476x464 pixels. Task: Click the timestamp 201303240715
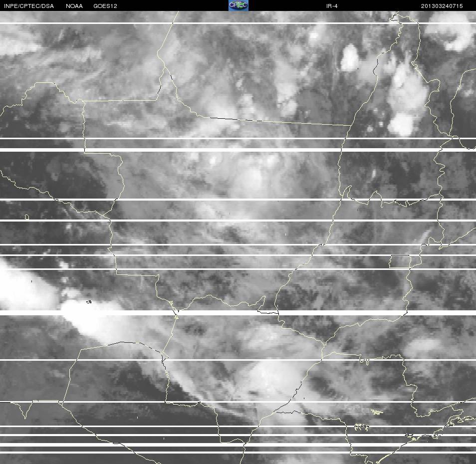click(x=442, y=6)
